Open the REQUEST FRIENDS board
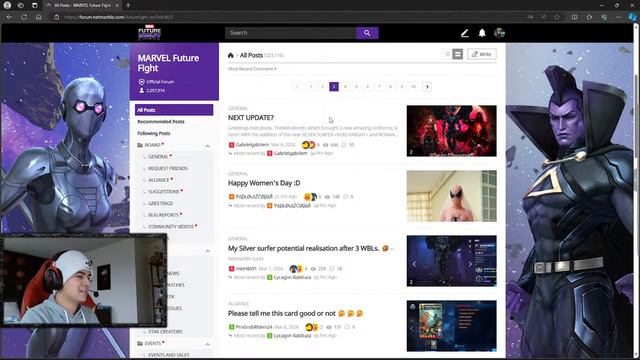 tap(168, 168)
